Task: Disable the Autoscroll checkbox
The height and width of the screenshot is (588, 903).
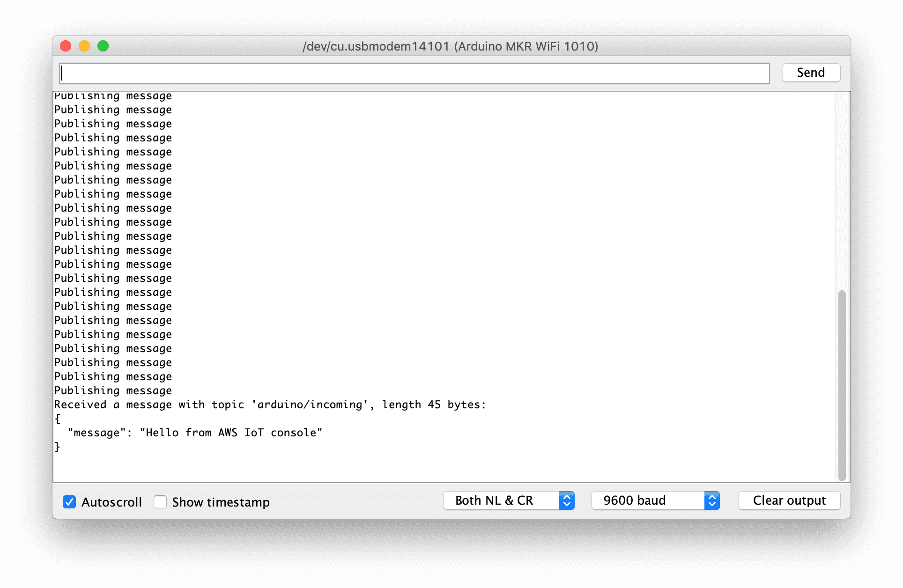Action: [x=69, y=502]
